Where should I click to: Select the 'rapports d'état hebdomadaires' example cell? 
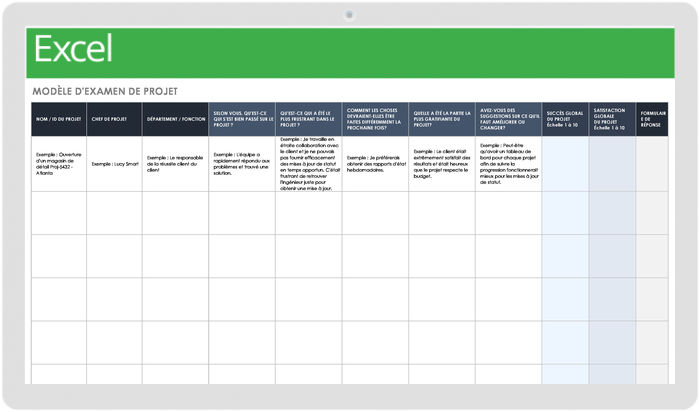pos(375,162)
